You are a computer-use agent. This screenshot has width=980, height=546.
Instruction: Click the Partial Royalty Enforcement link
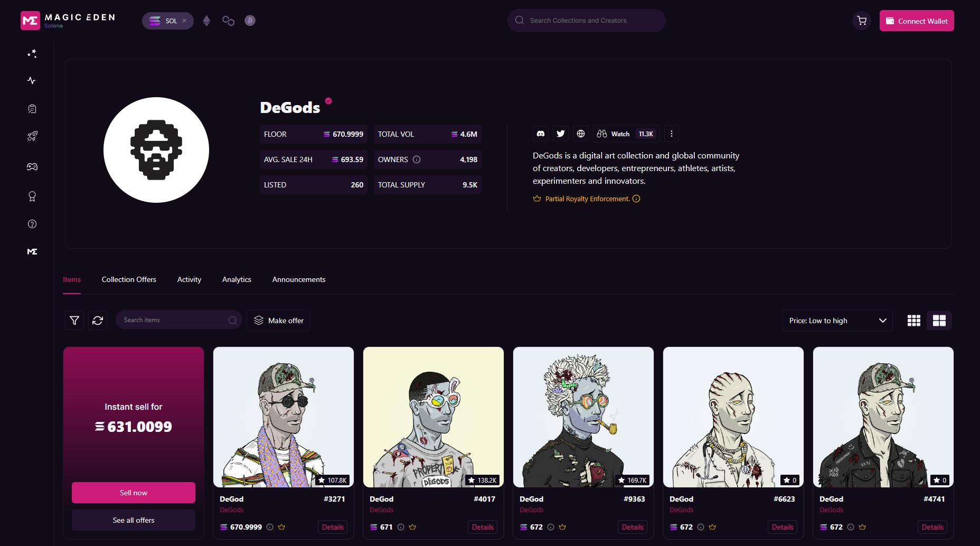[587, 199]
